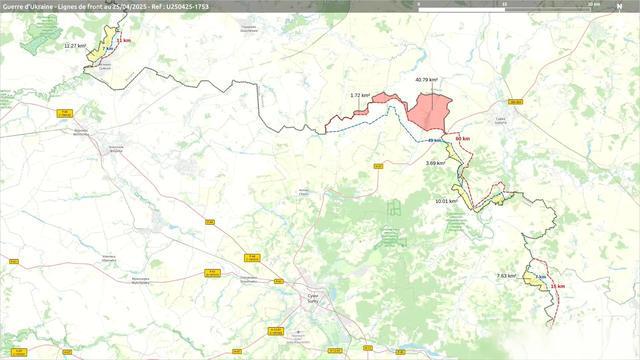Screen dimensions: 640x360
Task: Click the small yellow road marker below the 1.72 km² zone
Action: (378, 166)
